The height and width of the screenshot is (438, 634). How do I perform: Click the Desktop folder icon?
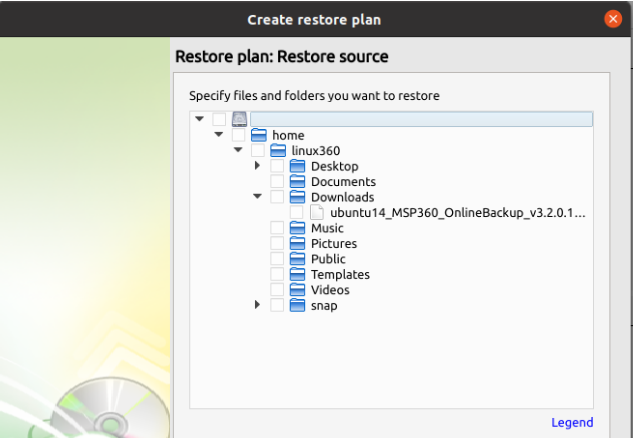pos(298,167)
